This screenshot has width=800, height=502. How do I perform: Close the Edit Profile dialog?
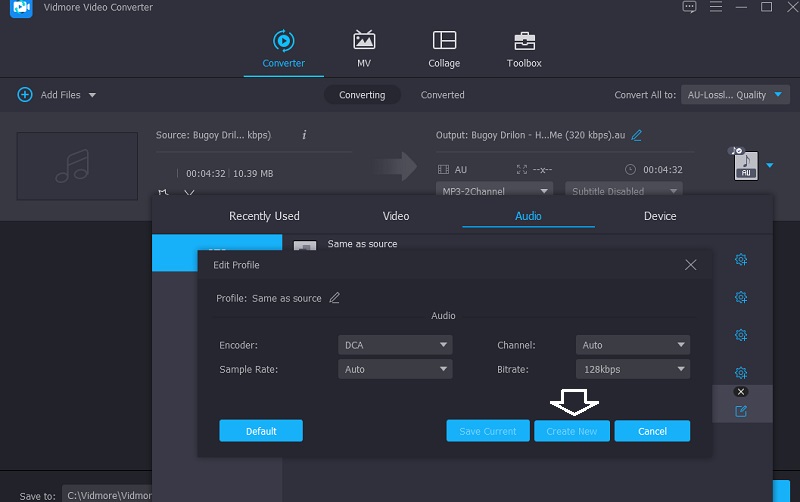click(690, 265)
